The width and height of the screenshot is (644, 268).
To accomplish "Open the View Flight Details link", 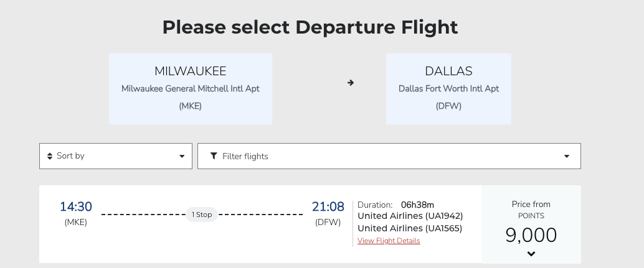I will pyautogui.click(x=389, y=241).
